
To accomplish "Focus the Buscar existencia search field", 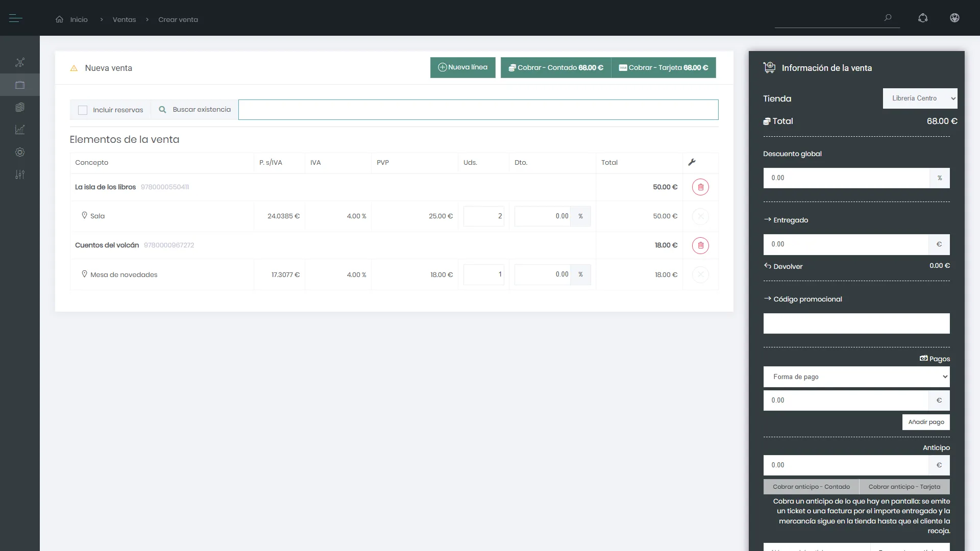I will pos(478,110).
